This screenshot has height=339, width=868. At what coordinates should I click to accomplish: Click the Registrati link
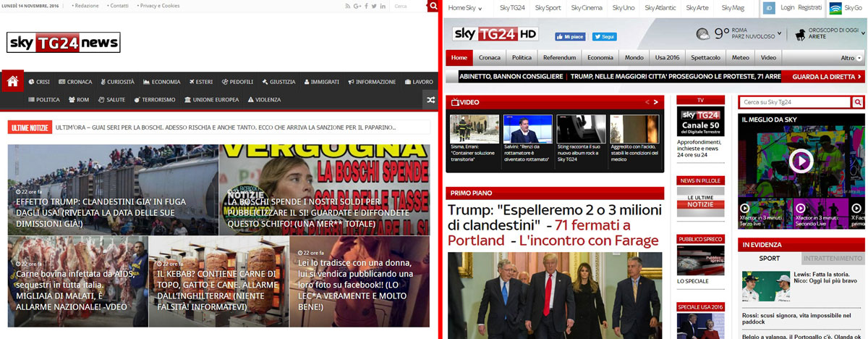[x=809, y=7]
